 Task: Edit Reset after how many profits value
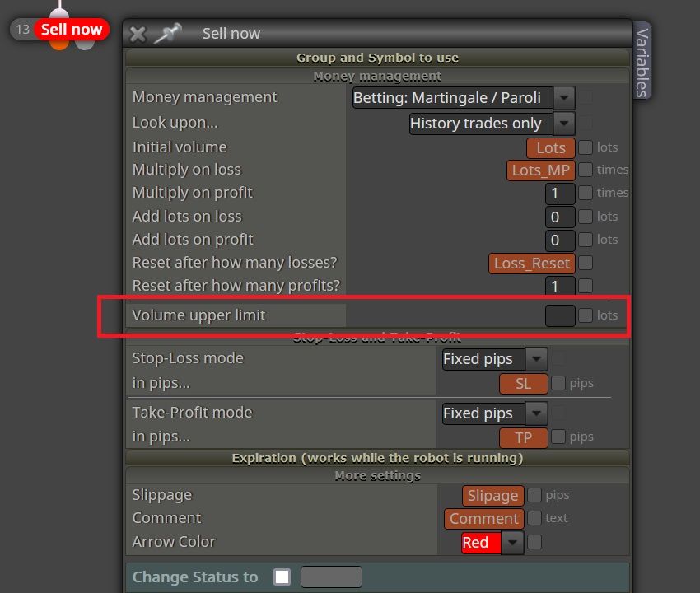point(560,286)
